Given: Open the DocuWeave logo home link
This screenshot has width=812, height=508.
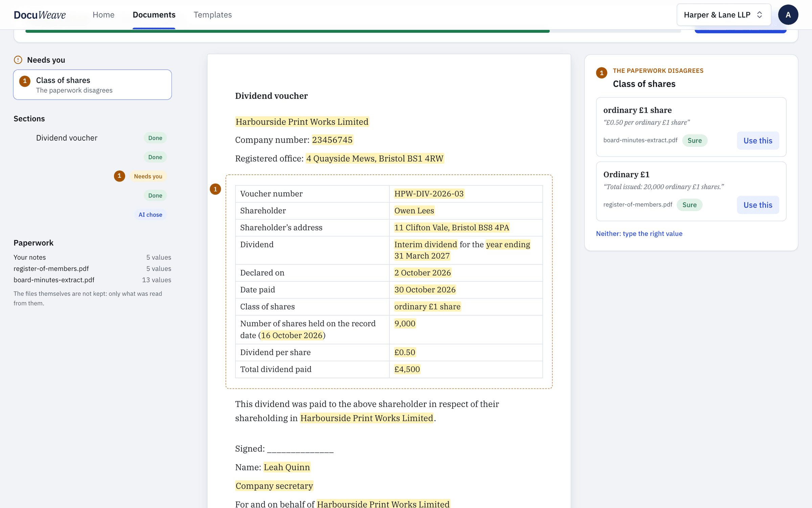Looking at the screenshot, I should tap(40, 15).
